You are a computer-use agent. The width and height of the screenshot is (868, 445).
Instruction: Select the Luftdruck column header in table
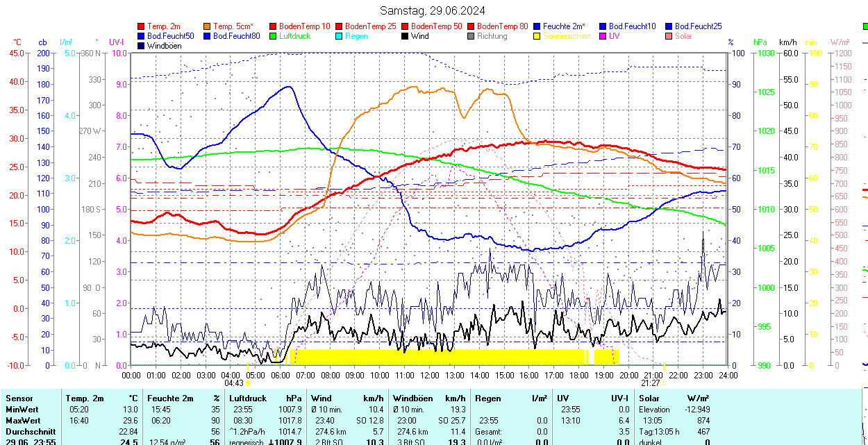tap(248, 398)
